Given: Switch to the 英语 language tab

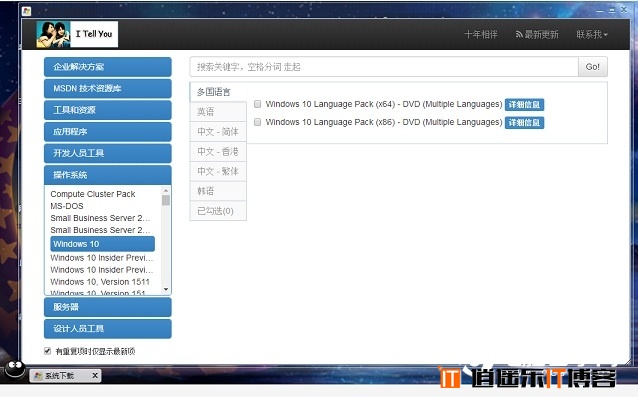Looking at the screenshot, I should 218,111.
